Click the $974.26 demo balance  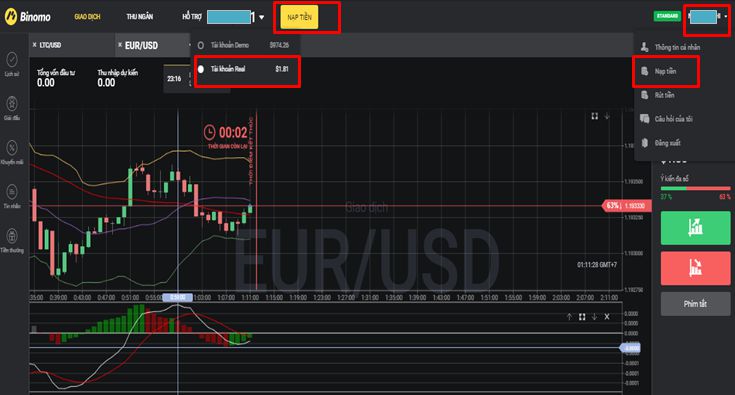tap(279, 45)
